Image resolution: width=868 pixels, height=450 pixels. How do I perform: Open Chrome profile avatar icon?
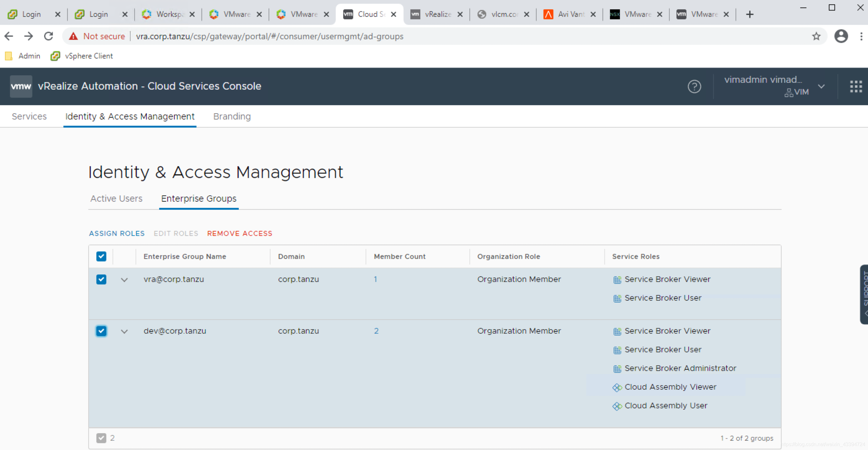(x=841, y=36)
